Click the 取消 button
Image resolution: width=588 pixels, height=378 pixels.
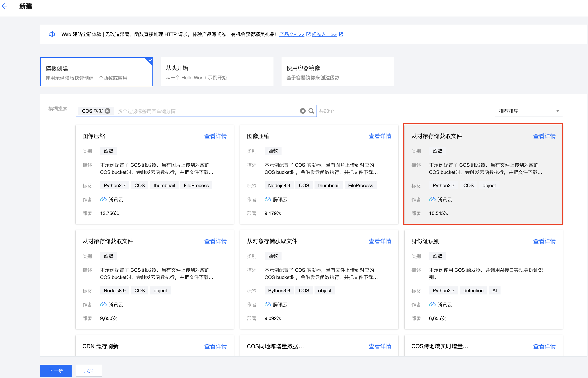(89, 371)
